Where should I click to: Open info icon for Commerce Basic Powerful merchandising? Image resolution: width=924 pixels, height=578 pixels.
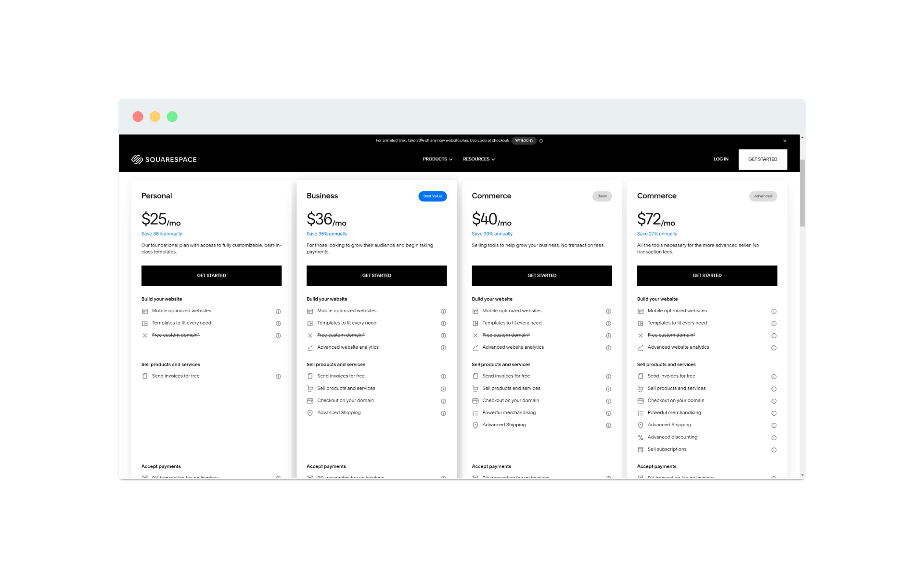click(608, 413)
